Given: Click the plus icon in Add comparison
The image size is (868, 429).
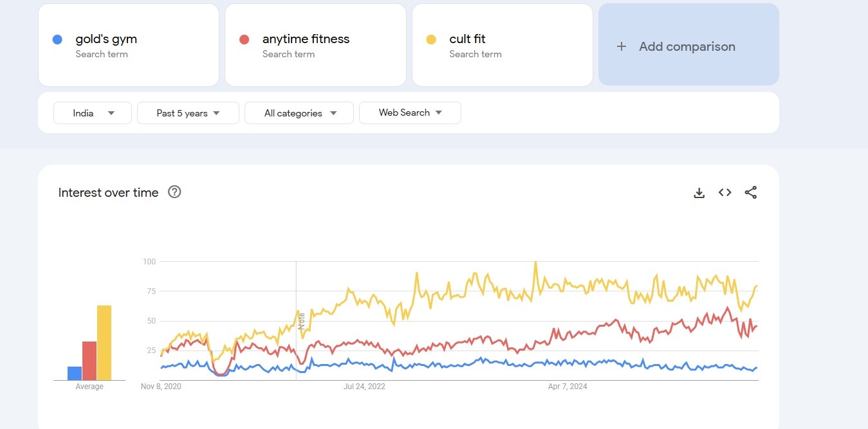Looking at the screenshot, I should [x=621, y=46].
